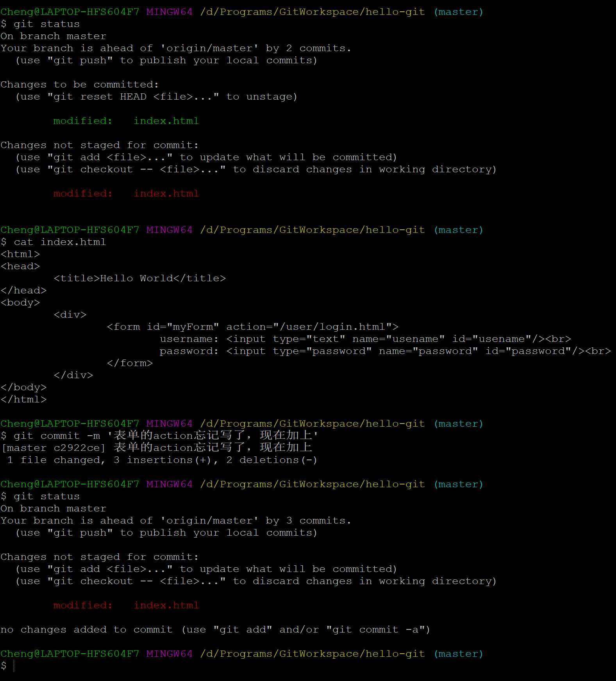Screen dimensions: 616x681
Task: Click the '<title>Hello World</title>' line
Action: coord(140,279)
